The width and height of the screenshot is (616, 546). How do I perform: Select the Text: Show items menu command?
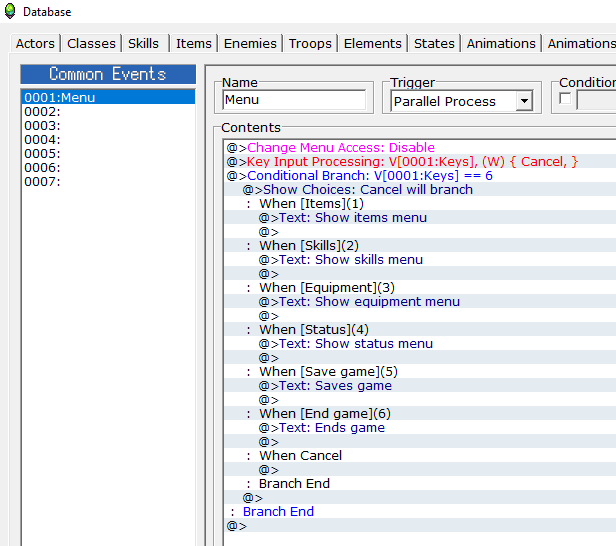(420, 218)
